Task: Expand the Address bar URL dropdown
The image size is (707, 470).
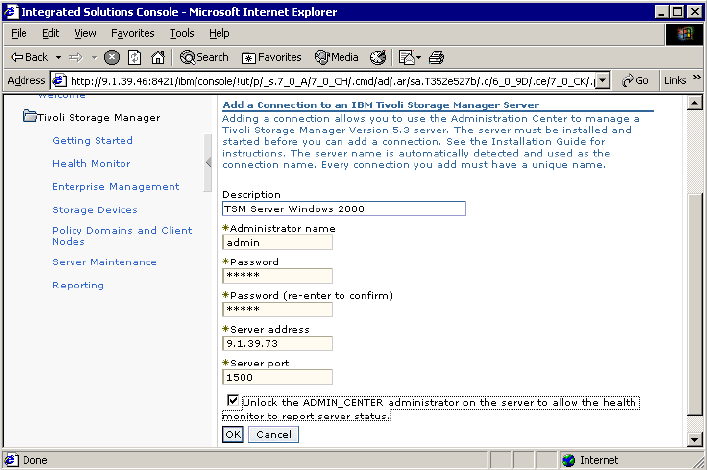Action: [x=603, y=81]
